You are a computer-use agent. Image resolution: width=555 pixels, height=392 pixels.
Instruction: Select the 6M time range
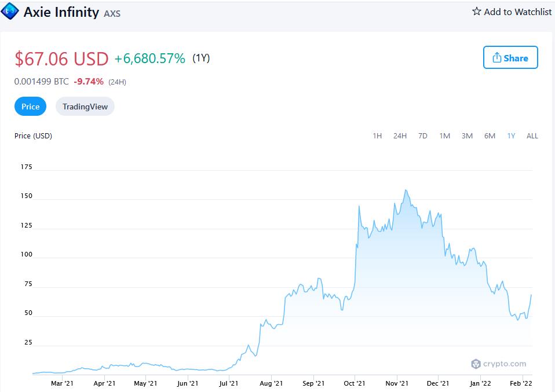click(490, 136)
